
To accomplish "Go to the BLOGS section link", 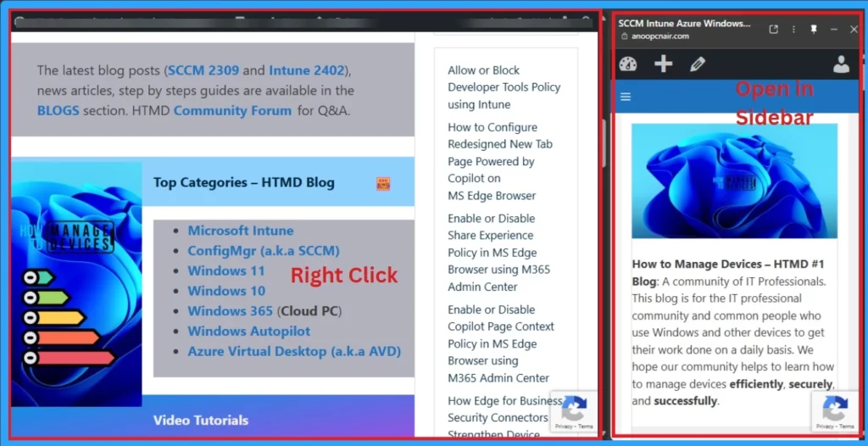I will coord(58,110).
